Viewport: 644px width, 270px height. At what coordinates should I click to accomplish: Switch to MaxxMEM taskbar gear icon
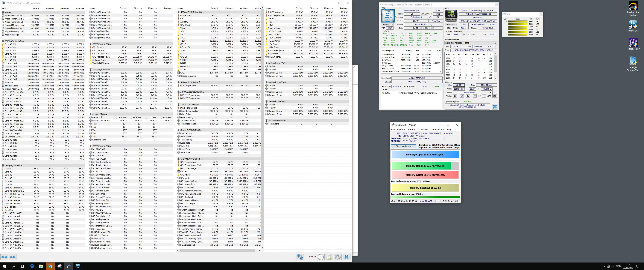(x=69, y=266)
